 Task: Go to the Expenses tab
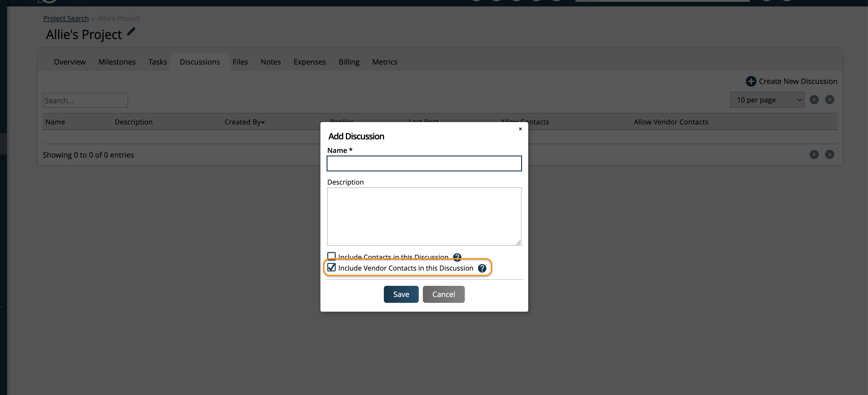(310, 62)
